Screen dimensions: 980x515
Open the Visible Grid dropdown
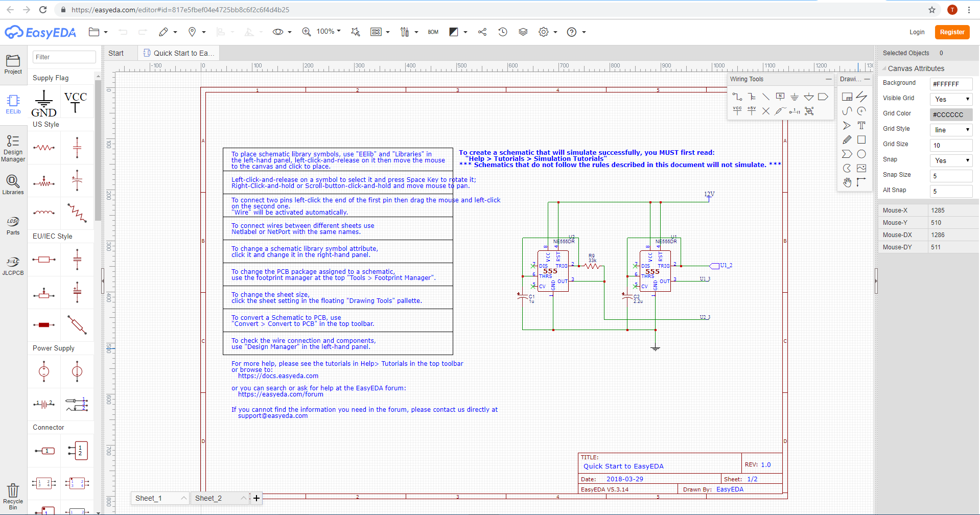(x=951, y=99)
